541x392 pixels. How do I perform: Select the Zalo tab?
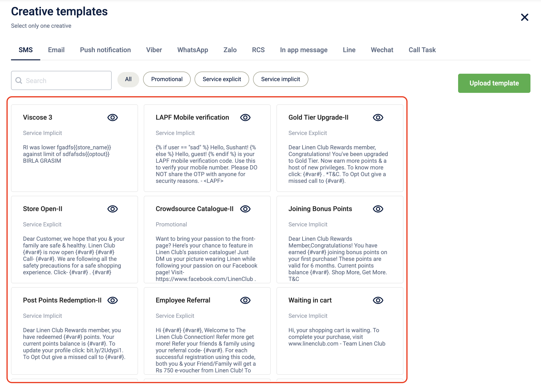tap(230, 50)
